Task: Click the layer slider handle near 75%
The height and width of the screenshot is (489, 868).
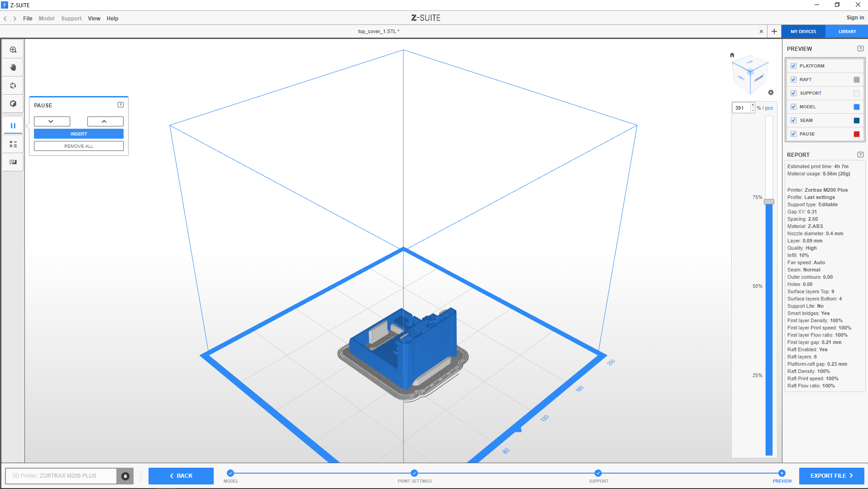Action: click(769, 201)
